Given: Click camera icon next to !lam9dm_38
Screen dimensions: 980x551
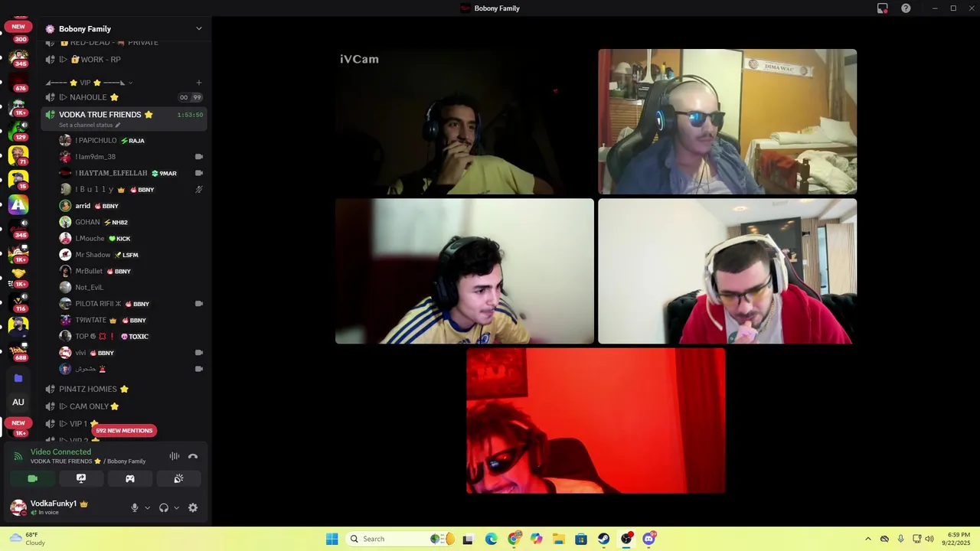Looking at the screenshot, I should (x=199, y=157).
